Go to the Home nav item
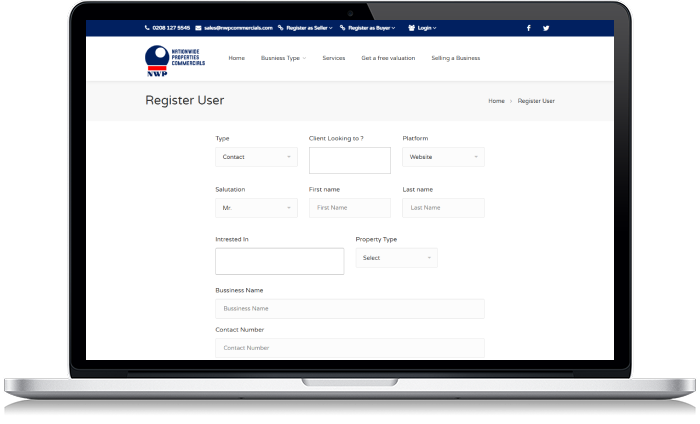The image size is (700, 424). [236, 58]
